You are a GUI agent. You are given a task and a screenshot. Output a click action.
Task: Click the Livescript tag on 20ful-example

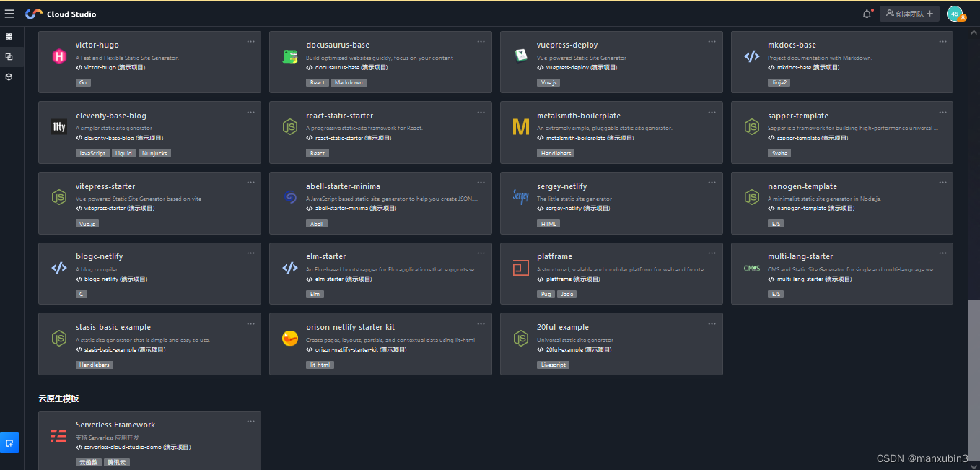click(x=553, y=365)
